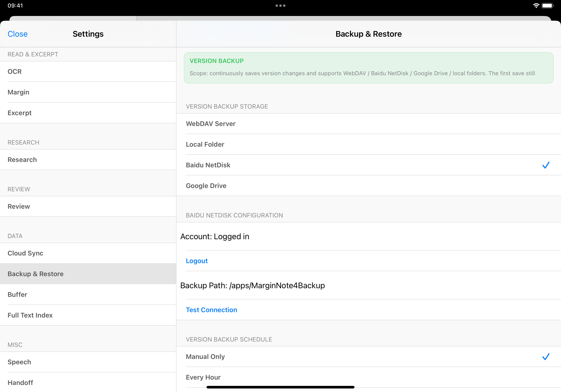Open the Excerpt settings page
This screenshot has height=392, width=561.
88,113
